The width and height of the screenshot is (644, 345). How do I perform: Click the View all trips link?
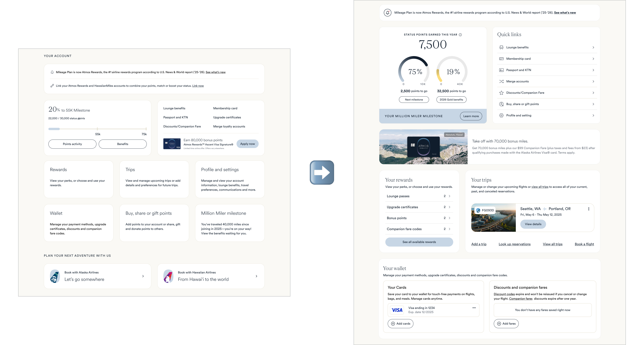tap(552, 244)
